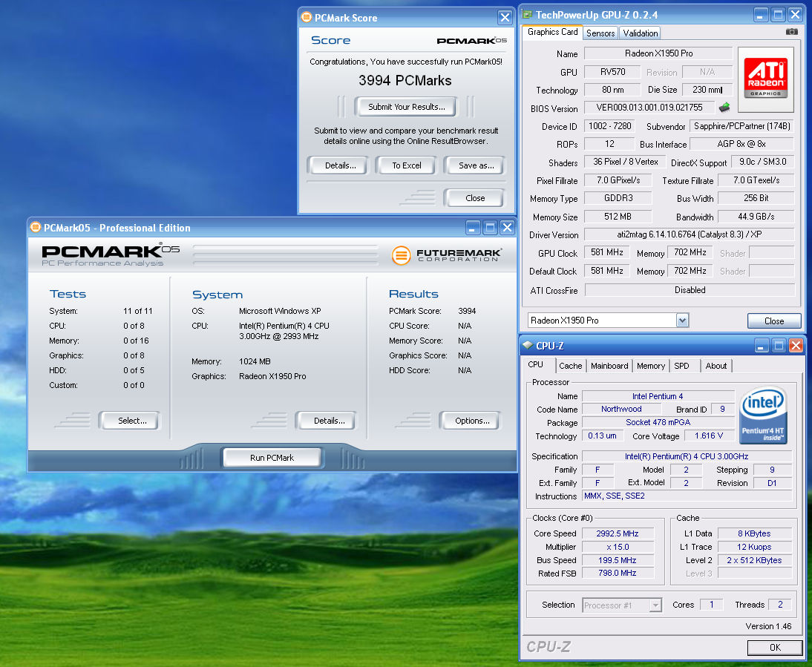Click the Rated FSB 798.0 MHz value
Viewport: 812px width, 667px height.
pos(618,573)
